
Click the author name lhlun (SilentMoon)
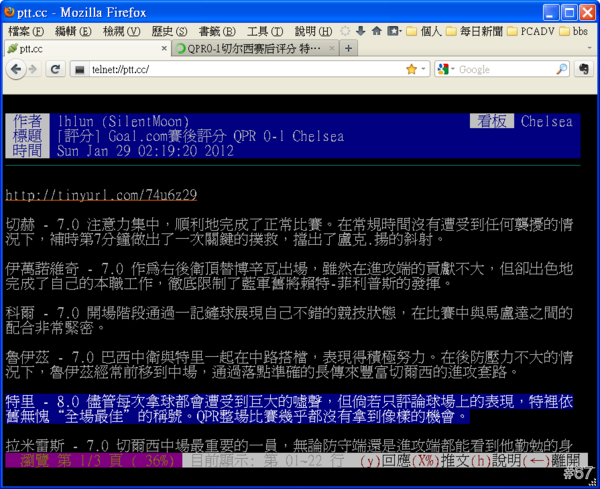click(x=123, y=121)
